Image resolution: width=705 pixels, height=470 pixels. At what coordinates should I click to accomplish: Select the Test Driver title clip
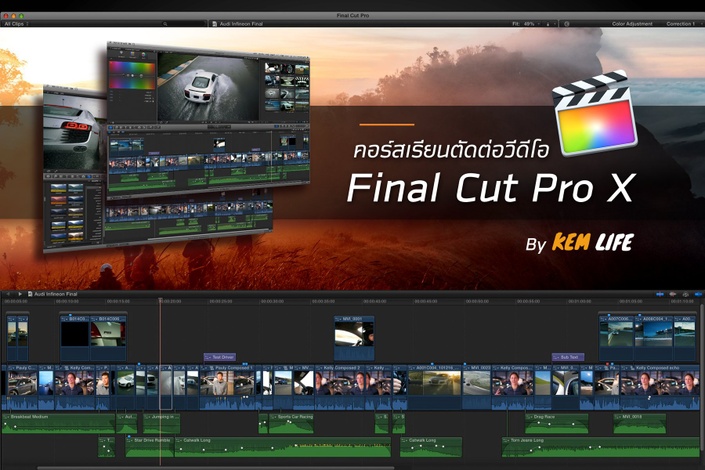tap(220, 357)
